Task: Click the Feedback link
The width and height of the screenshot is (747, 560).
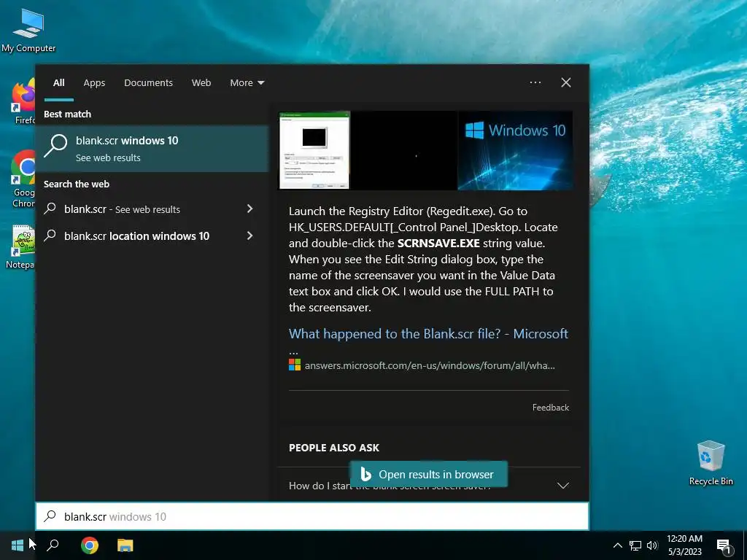Action: [550, 407]
